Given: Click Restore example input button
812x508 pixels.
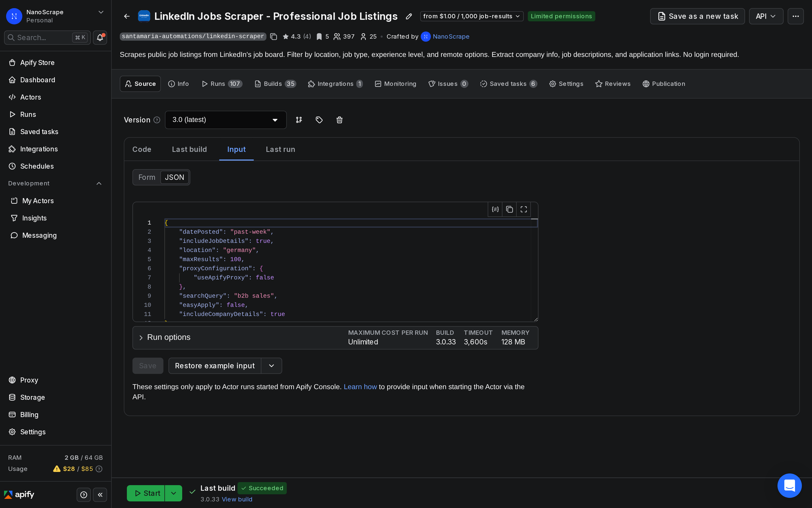Looking at the screenshot, I should click(x=215, y=366).
